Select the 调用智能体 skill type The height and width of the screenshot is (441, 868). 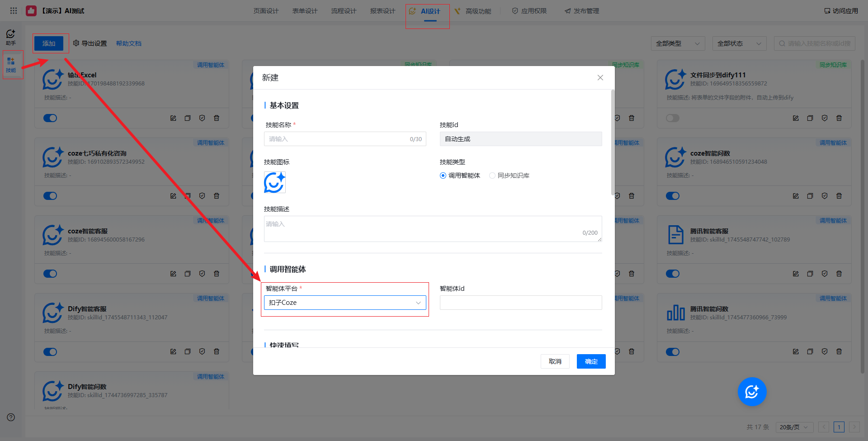(x=443, y=175)
